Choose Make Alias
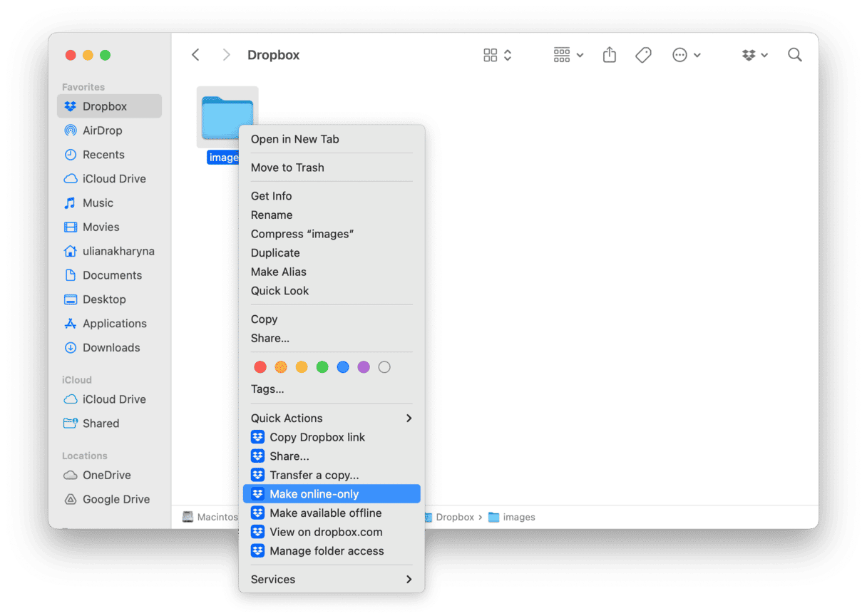The height and width of the screenshot is (616, 867). (x=332, y=272)
